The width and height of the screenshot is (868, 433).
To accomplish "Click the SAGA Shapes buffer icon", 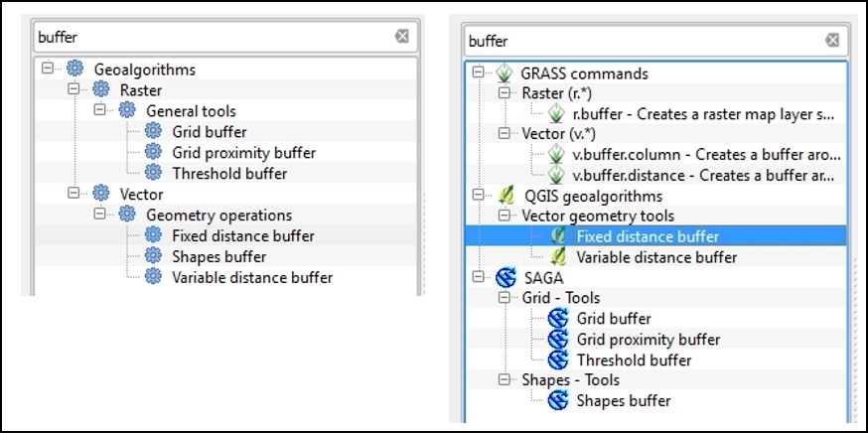I will [x=557, y=400].
